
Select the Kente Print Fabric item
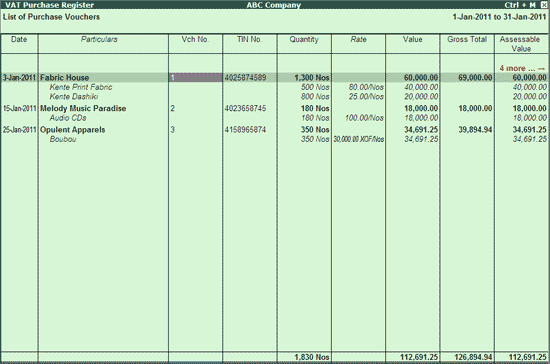(81, 87)
